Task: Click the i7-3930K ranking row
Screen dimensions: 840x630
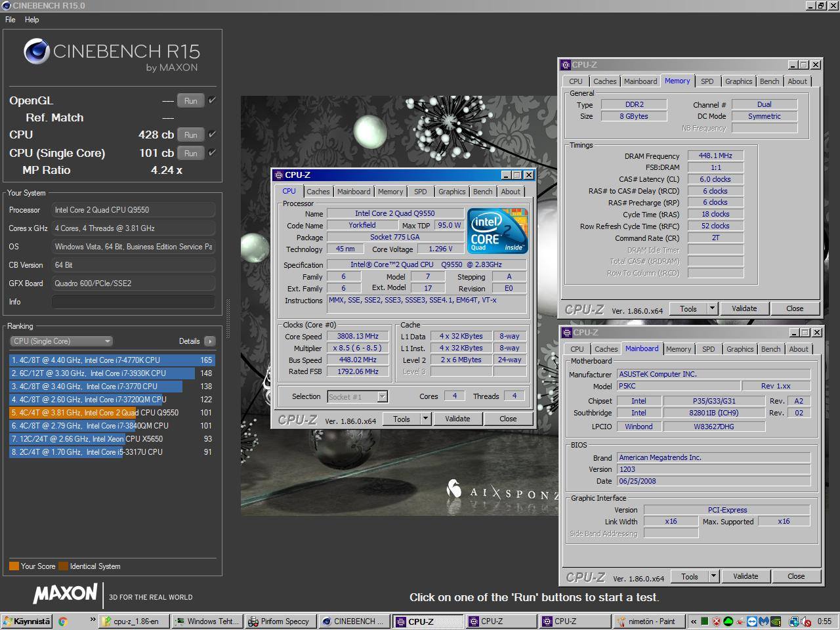Action: click(x=112, y=373)
